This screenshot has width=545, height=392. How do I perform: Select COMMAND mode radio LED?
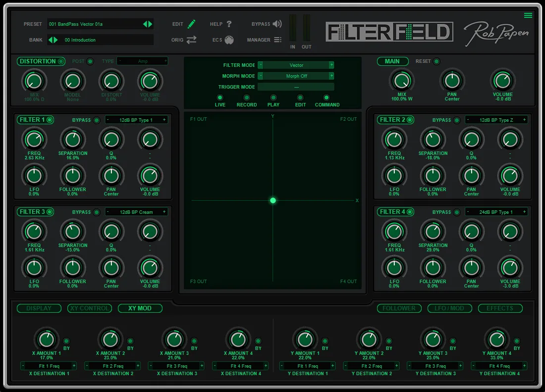click(x=326, y=98)
